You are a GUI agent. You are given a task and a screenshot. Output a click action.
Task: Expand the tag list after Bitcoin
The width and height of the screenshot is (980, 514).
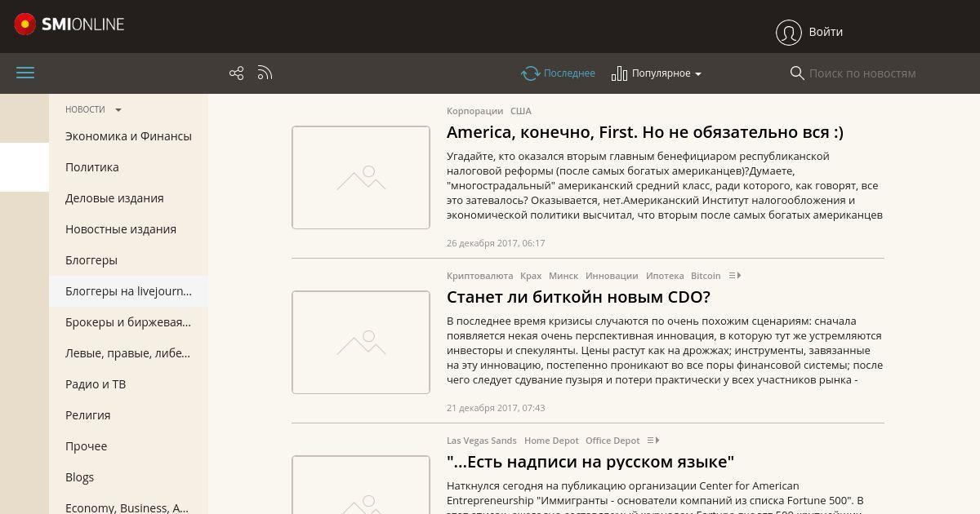[x=734, y=276]
